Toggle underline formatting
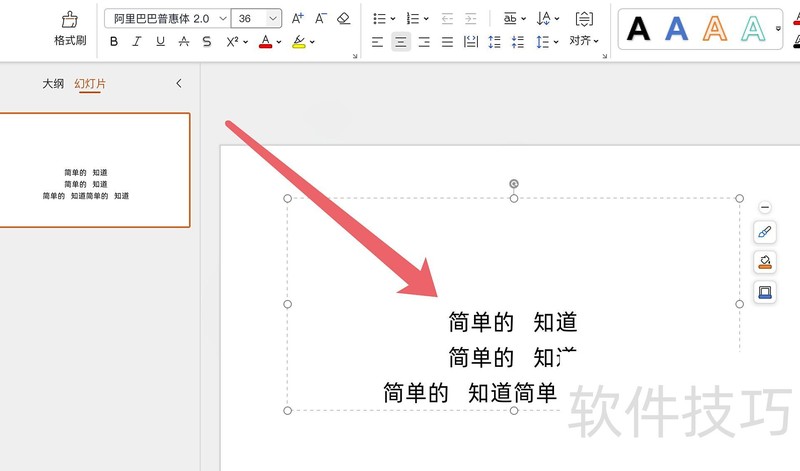The image size is (800, 471). [159, 42]
